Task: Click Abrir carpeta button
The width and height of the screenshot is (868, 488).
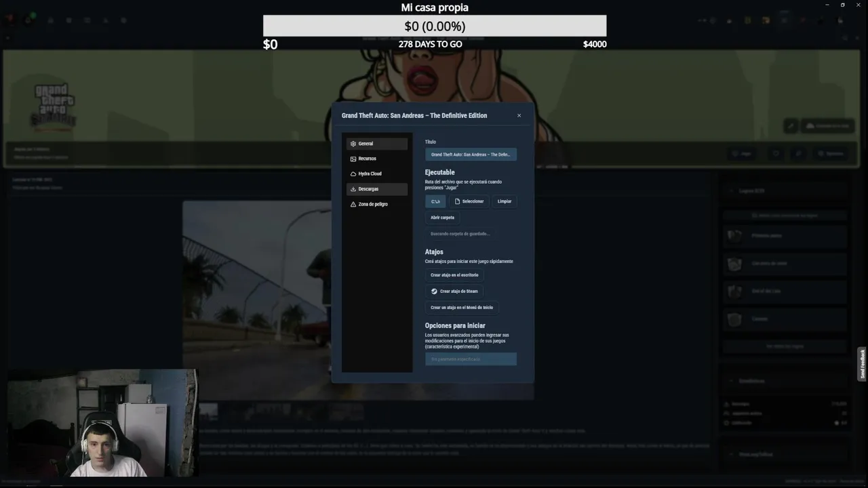Action: (442, 218)
